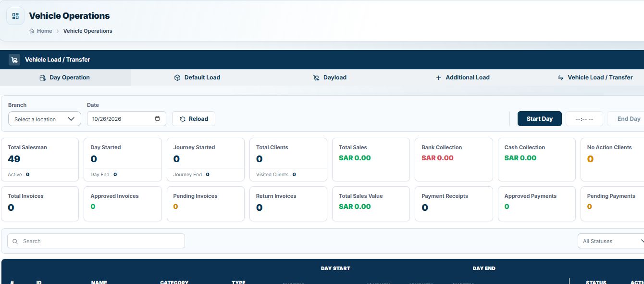Click the Reload button

tap(194, 119)
